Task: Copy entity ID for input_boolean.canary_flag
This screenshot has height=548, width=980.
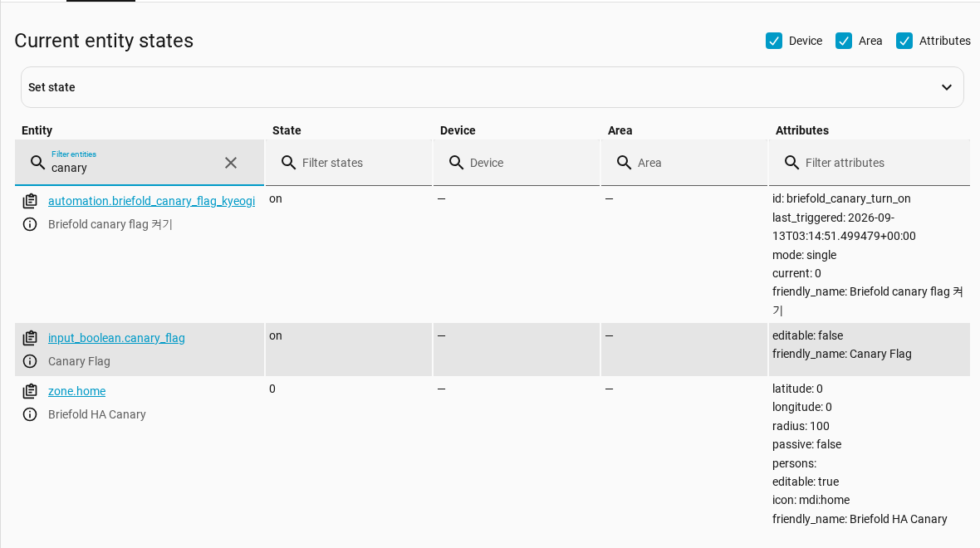Action: point(29,338)
